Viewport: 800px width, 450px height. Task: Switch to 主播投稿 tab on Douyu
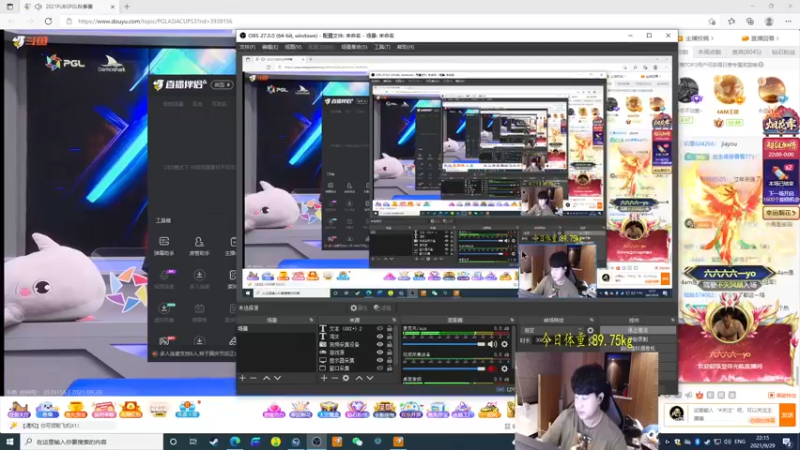coord(698,38)
